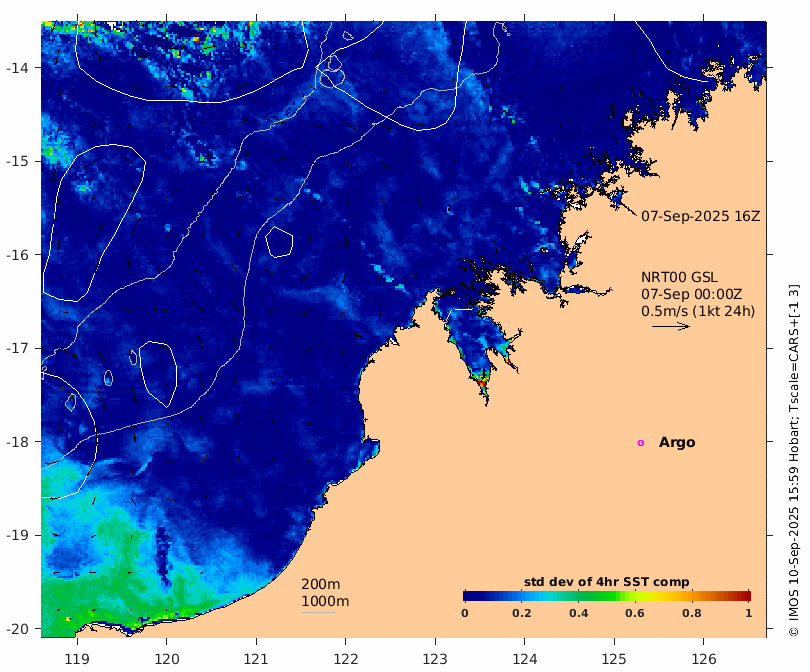Click the longitude label '121'

(256, 659)
